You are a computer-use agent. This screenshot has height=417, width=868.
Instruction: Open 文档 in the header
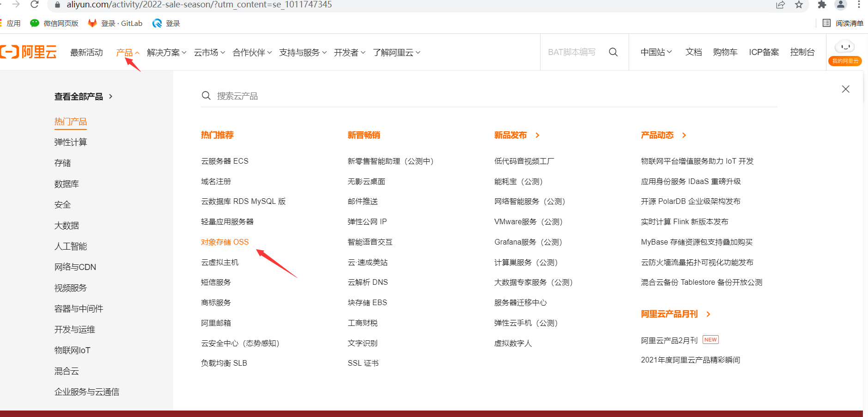(x=693, y=52)
